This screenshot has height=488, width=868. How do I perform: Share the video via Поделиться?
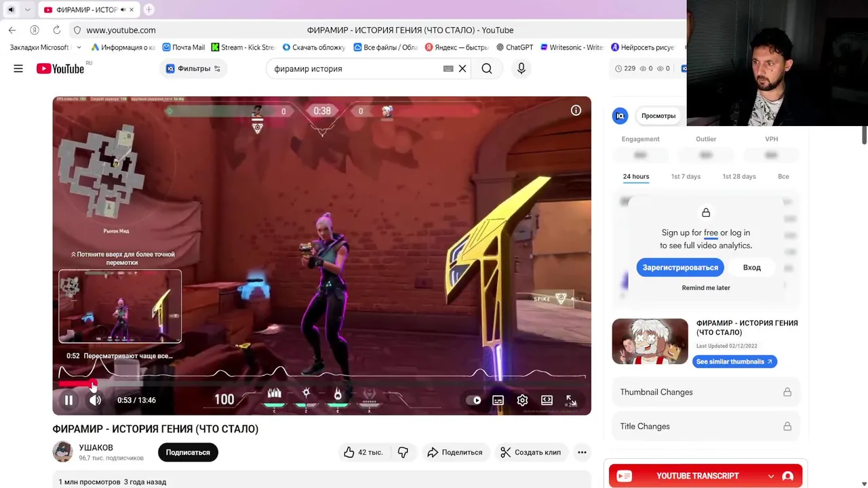click(454, 452)
